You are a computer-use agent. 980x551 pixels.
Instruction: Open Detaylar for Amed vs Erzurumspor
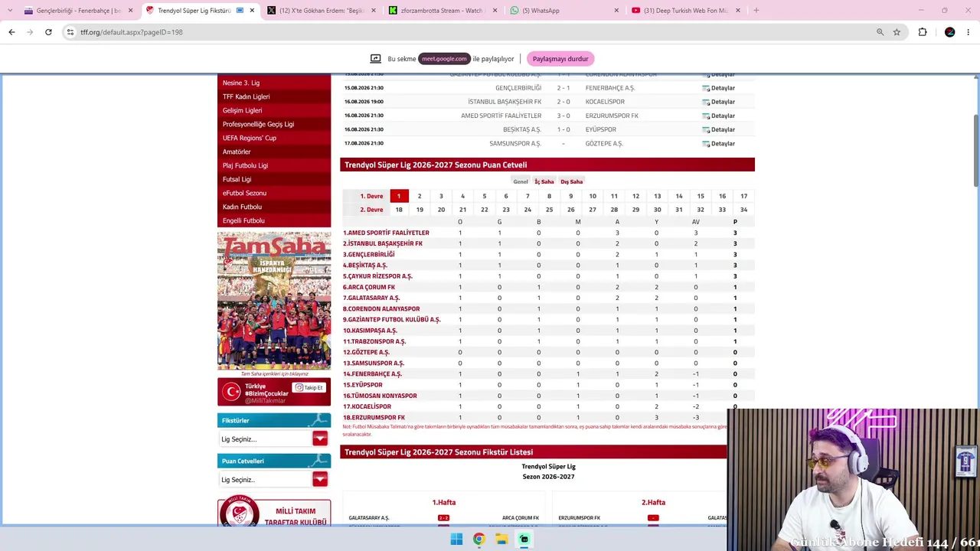point(719,116)
